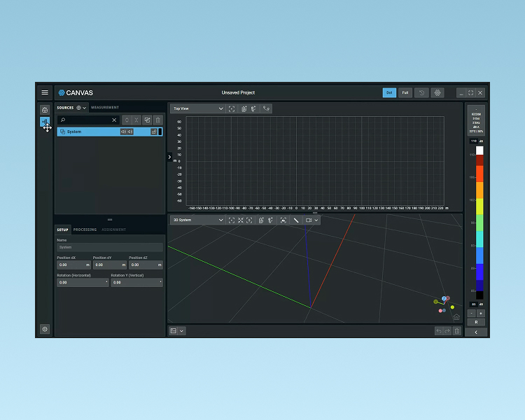
Task: Open Rotation Y (Vertical) value dropdown
Action: [137, 282]
